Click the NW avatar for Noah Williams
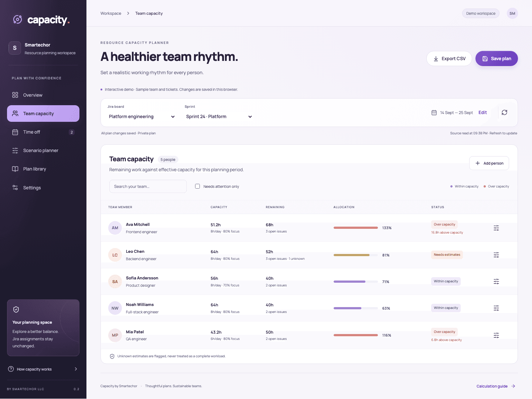Screen dimensions: 532x399 115,308
